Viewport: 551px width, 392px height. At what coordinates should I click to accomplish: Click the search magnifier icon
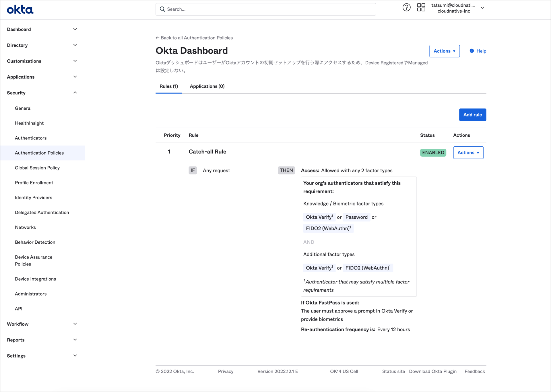pyautogui.click(x=162, y=9)
